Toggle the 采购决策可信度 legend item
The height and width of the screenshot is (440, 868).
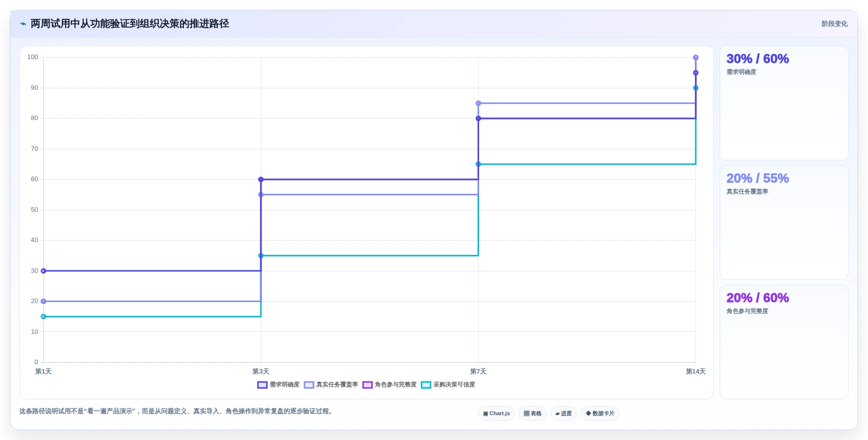point(448,384)
